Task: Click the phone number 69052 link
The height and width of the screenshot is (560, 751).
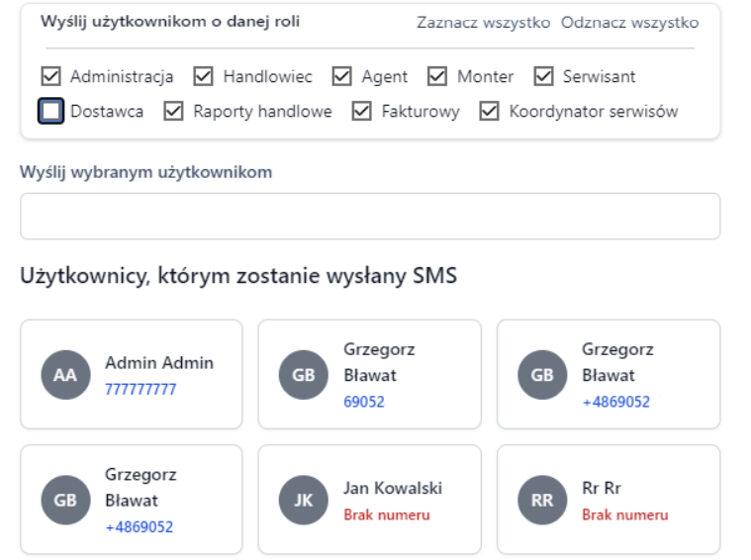Action: point(363,402)
